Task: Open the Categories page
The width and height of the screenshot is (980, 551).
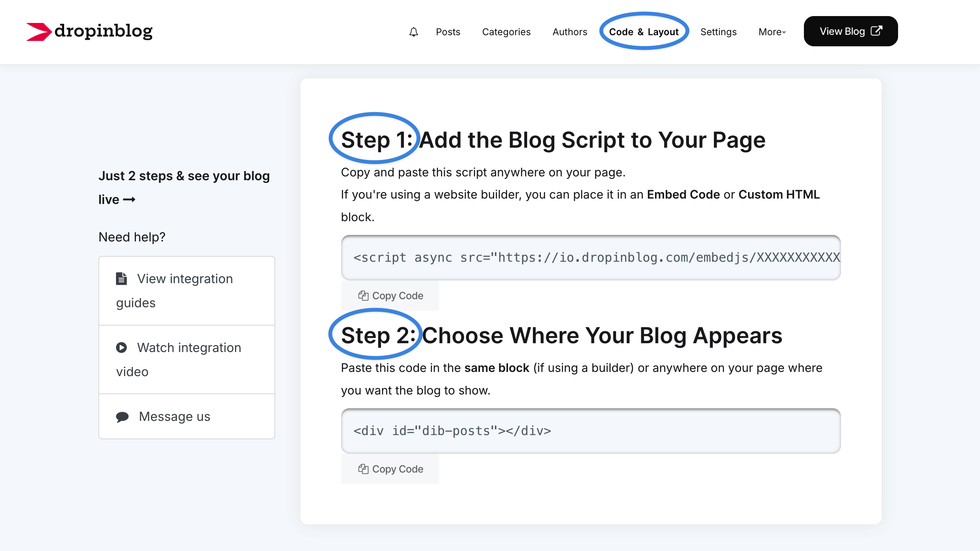Action: tap(506, 32)
